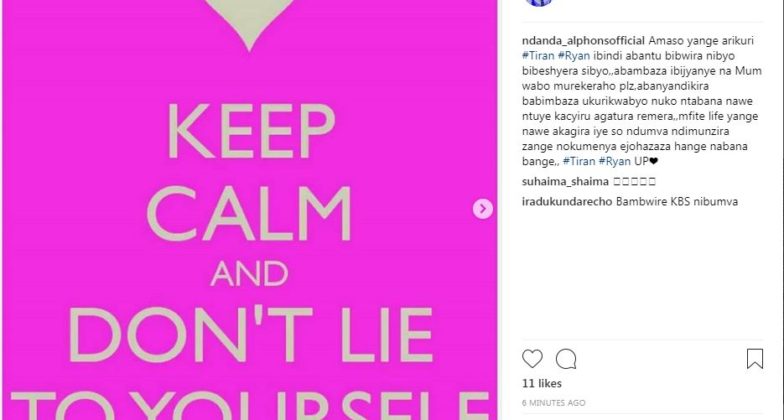Go to next image with arrow button
The width and height of the screenshot is (784, 420).
point(482,208)
